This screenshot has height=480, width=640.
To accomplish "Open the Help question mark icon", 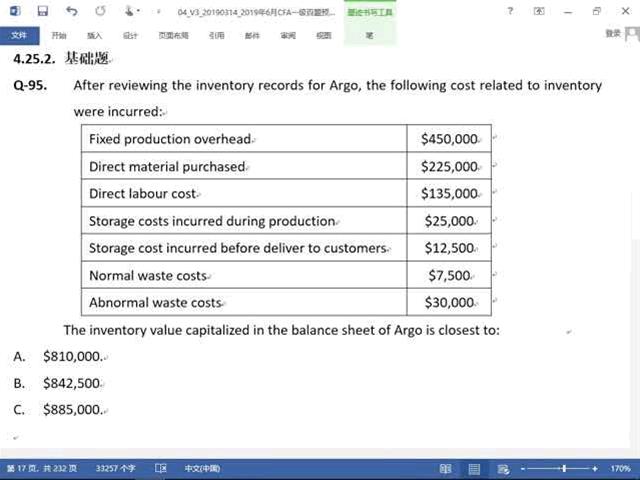I will [x=510, y=11].
